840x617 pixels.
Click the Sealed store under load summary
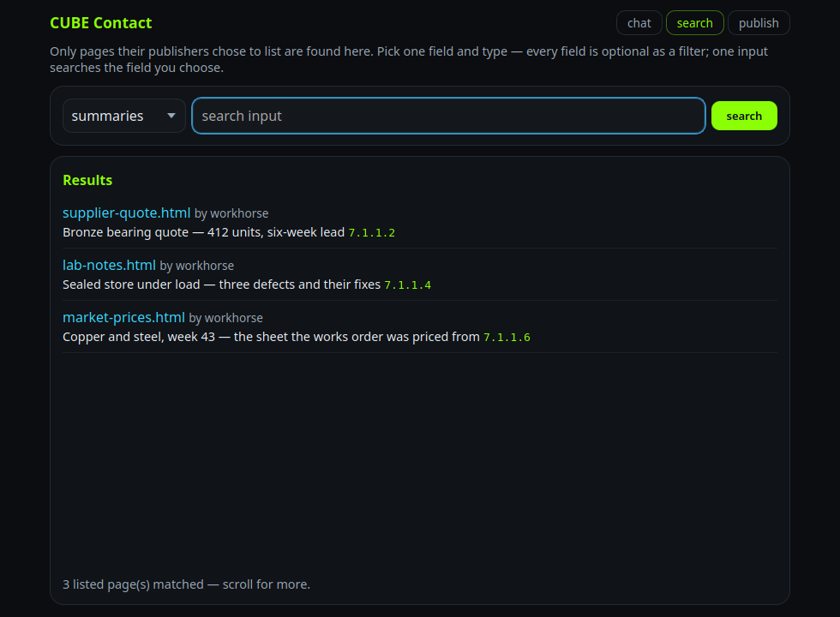tap(221, 285)
